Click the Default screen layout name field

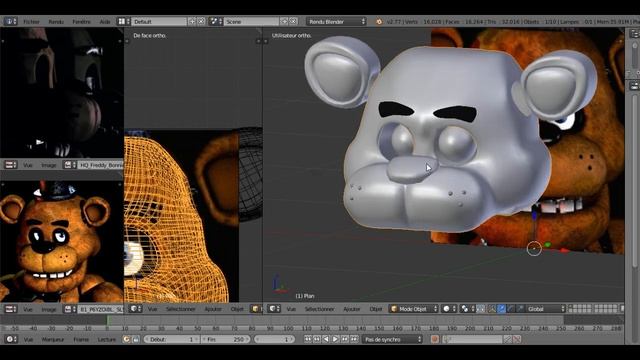point(159,21)
